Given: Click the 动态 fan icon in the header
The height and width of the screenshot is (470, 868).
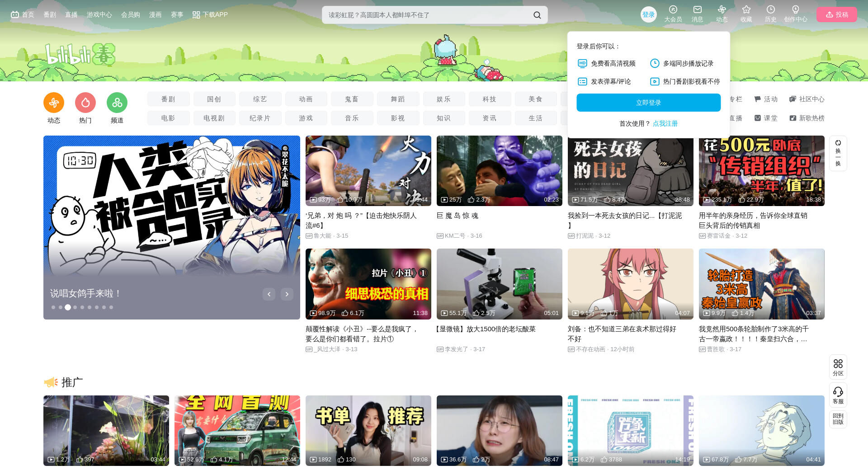Looking at the screenshot, I should point(722,9).
